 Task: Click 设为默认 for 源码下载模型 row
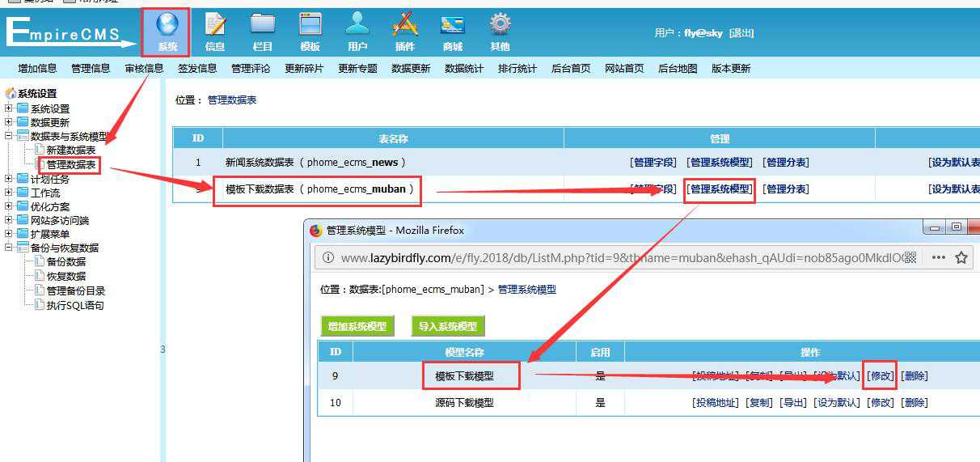coord(837,403)
